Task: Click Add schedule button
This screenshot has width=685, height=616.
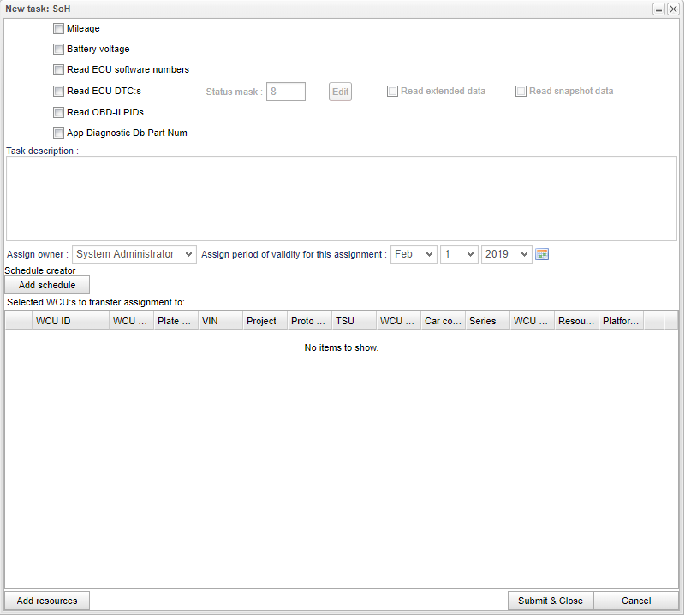Action: tap(47, 285)
